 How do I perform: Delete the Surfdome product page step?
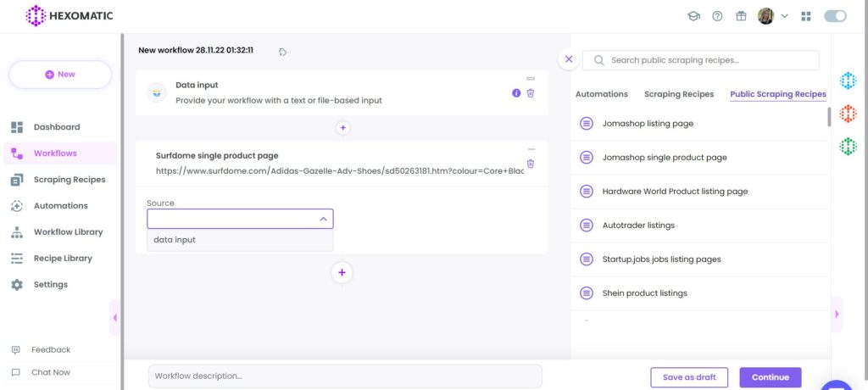click(x=531, y=164)
